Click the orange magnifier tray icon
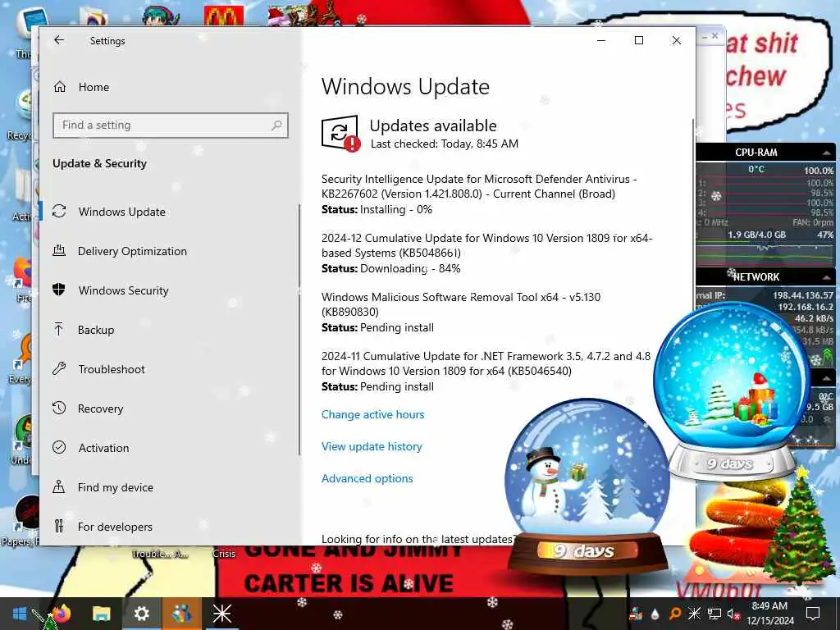This screenshot has width=840, height=630. [x=675, y=614]
